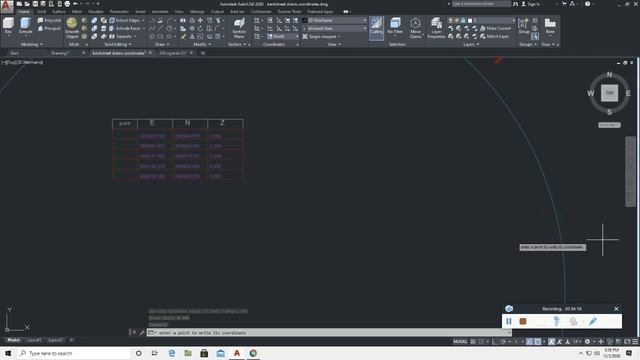
Task: Toggle annotation visibility in status bar
Action: point(551,342)
